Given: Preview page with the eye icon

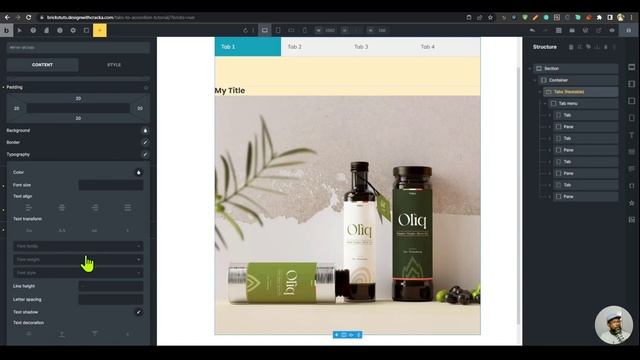Looking at the screenshot, I should 612,30.
